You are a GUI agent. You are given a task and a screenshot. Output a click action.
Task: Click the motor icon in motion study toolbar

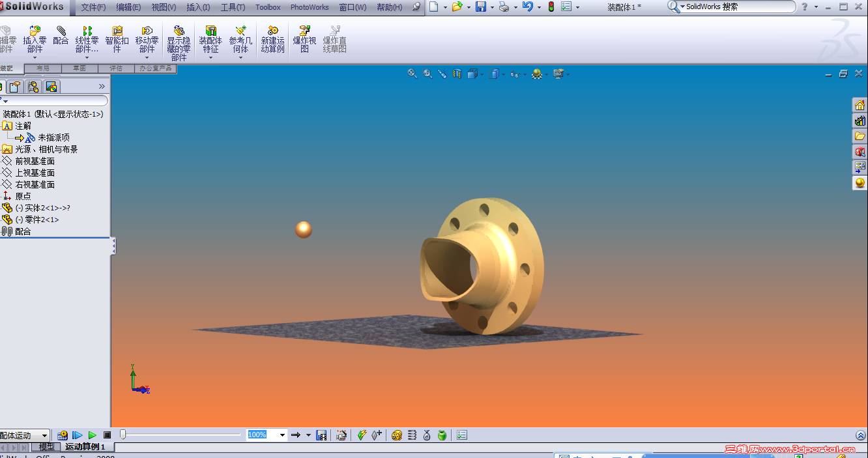pyautogui.click(x=397, y=435)
